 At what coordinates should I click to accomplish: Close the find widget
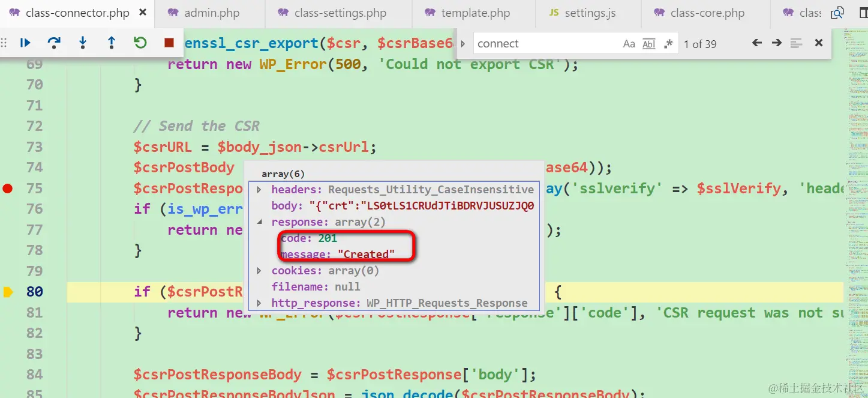[x=819, y=43]
